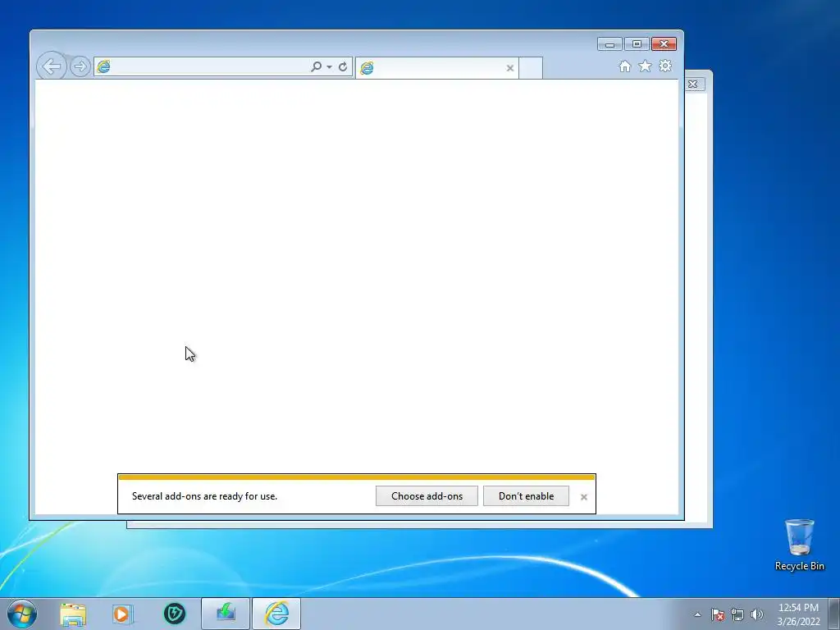
Task: Open Favorites with the star icon
Action: point(645,66)
